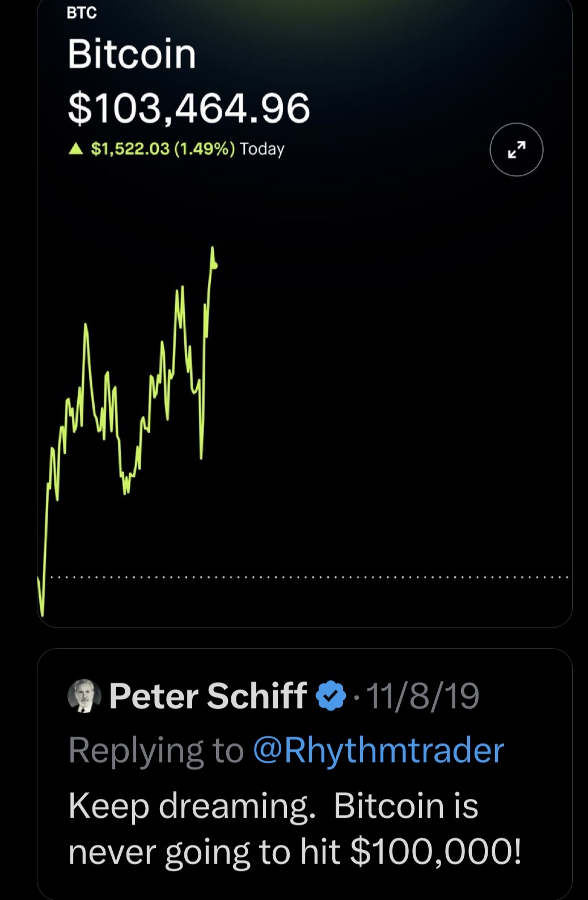The image size is (588, 900).
Task: Click Peter Schiff's blue verified badge
Action: [x=331, y=696]
